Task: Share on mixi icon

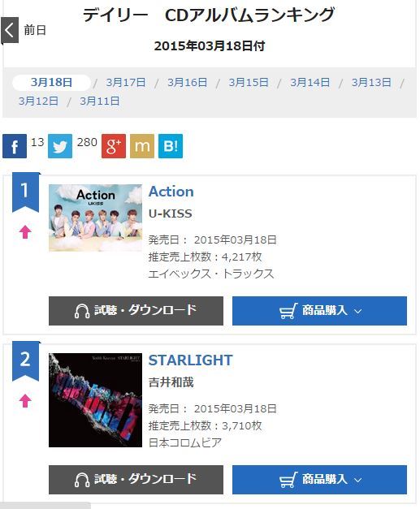Action: (x=142, y=146)
